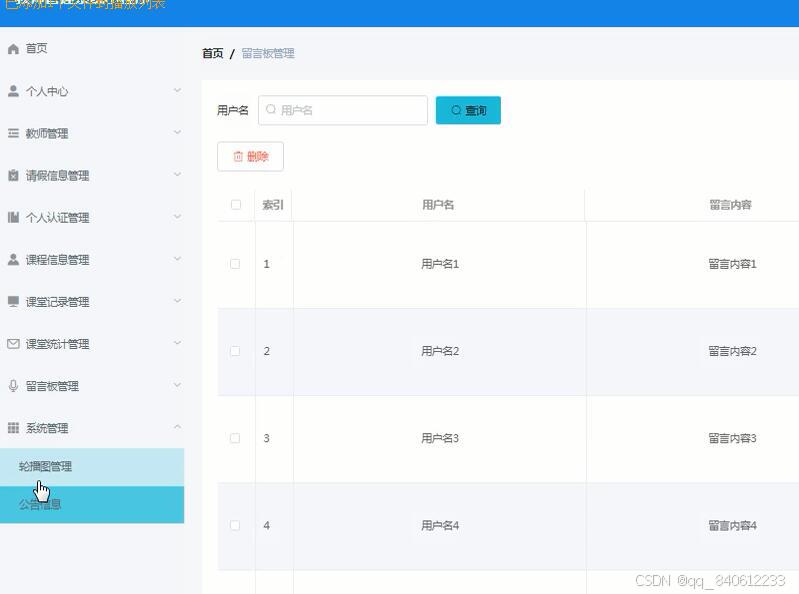
Task: Click the cell 用户名3
Action: [x=440, y=438]
